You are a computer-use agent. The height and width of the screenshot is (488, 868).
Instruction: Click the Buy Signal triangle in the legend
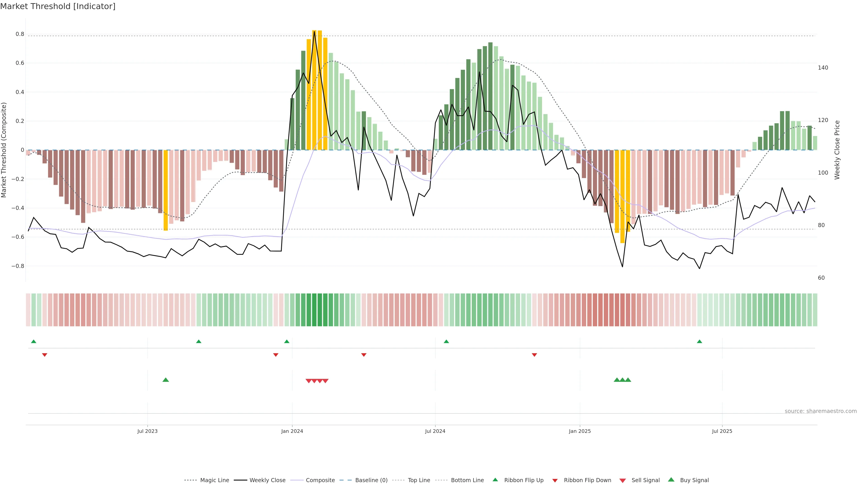(x=671, y=480)
